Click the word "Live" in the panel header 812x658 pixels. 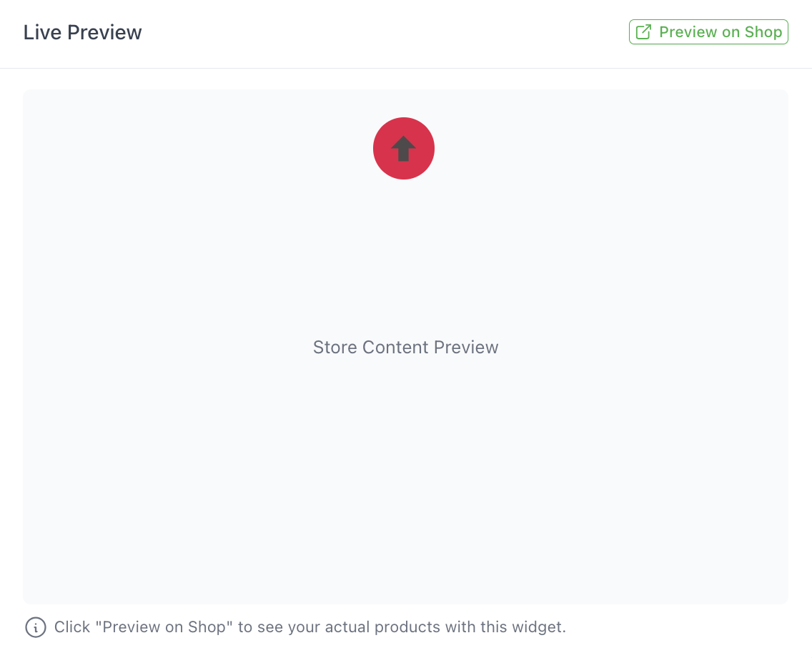(40, 33)
